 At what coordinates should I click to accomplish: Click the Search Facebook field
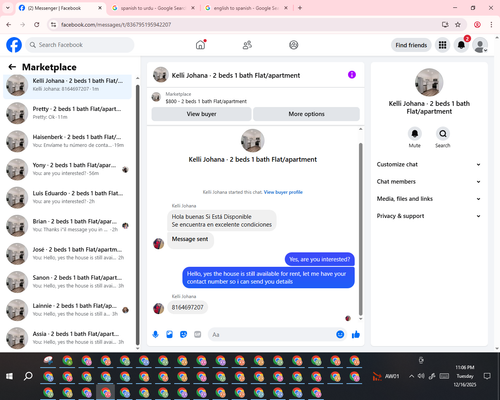click(x=80, y=45)
